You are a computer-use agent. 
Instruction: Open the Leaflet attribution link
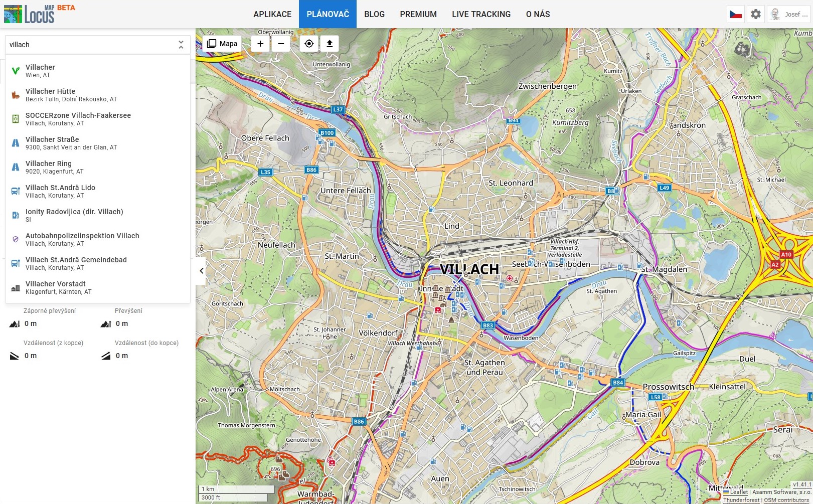tap(738, 492)
